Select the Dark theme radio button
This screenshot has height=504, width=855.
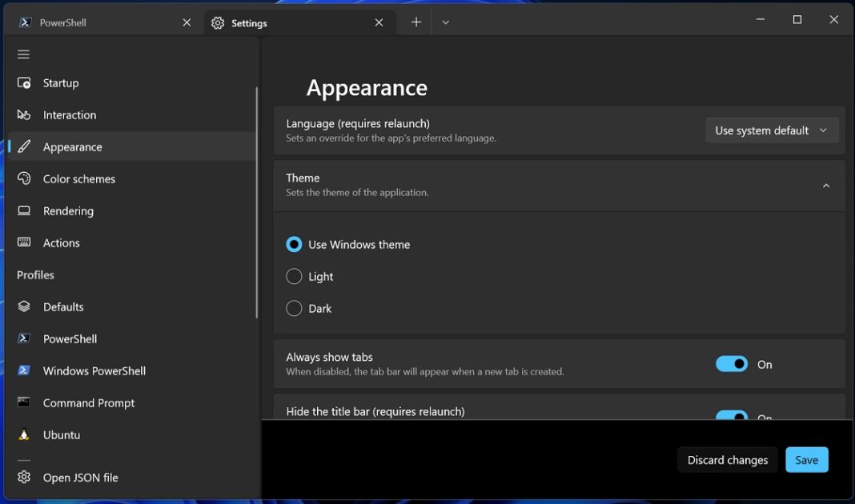click(x=294, y=308)
